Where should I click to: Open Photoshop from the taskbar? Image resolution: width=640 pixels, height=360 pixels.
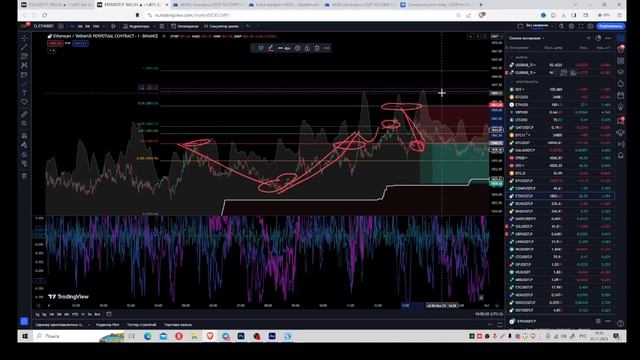pyautogui.click(x=241, y=336)
